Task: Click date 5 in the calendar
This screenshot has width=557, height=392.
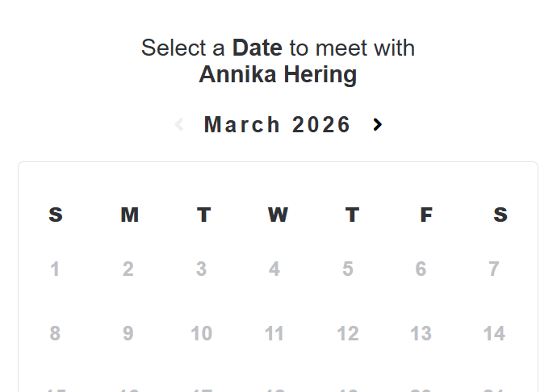Action: 348,269
